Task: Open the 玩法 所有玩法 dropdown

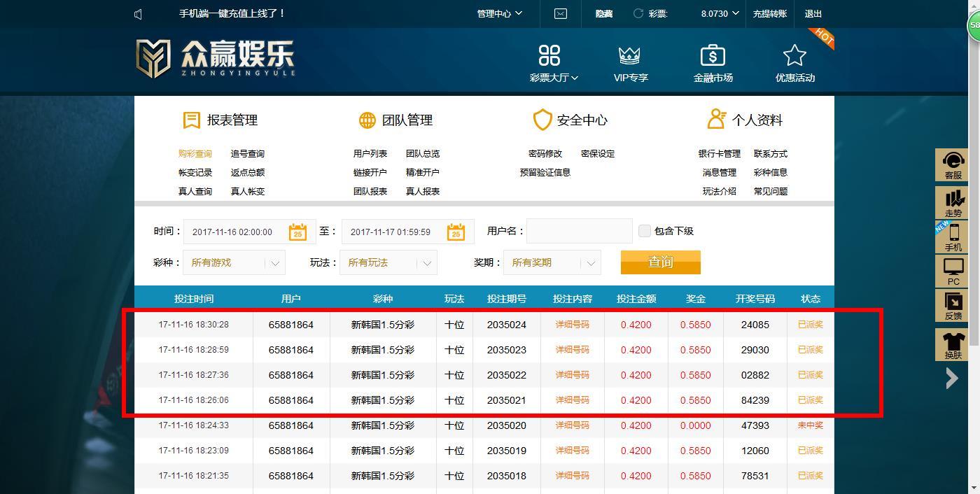Action: (x=388, y=262)
